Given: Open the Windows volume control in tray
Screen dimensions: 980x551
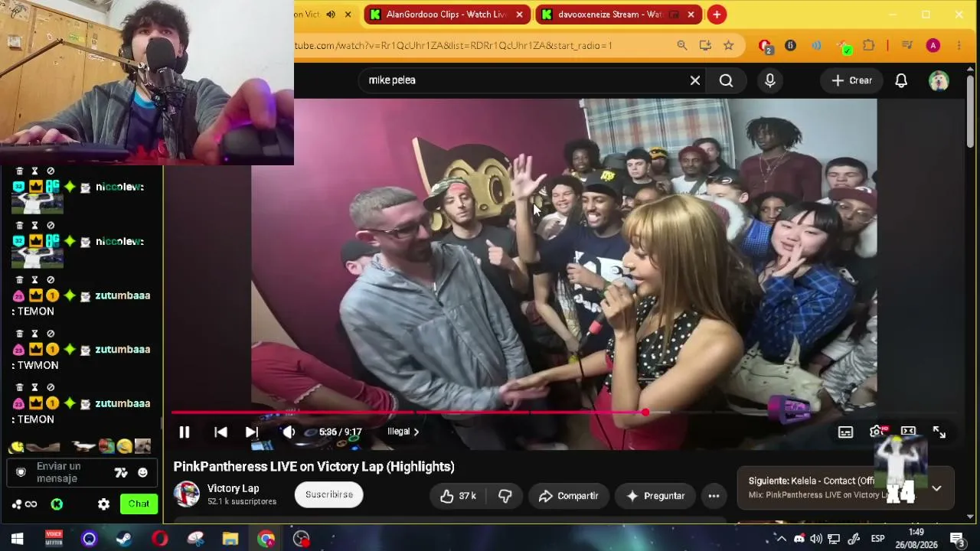Looking at the screenshot, I should [816, 539].
